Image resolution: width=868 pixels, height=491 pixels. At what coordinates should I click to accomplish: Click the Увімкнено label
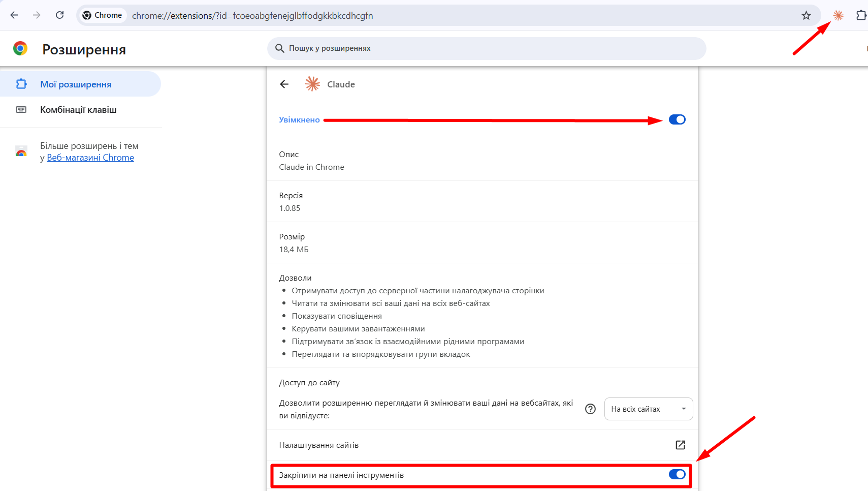point(299,120)
